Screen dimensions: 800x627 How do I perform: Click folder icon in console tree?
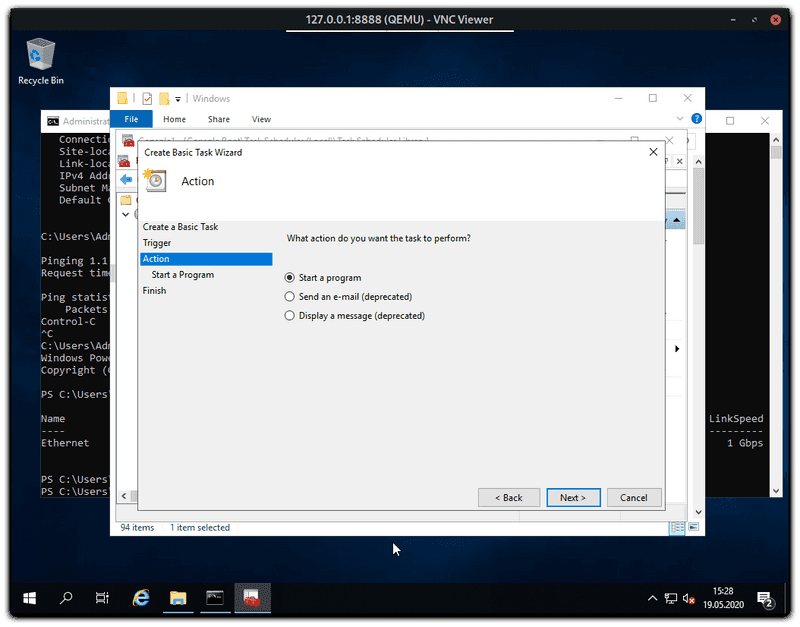(126, 200)
